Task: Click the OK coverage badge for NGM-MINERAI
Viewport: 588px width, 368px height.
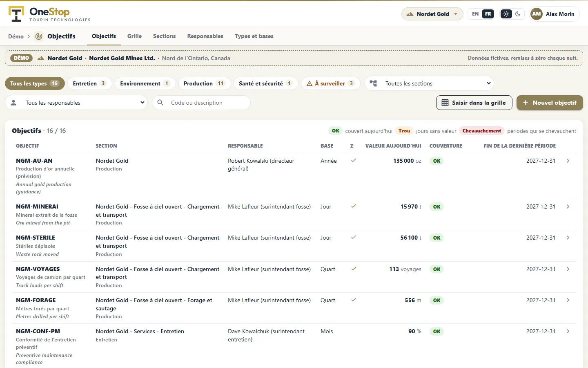Action: pos(437,206)
